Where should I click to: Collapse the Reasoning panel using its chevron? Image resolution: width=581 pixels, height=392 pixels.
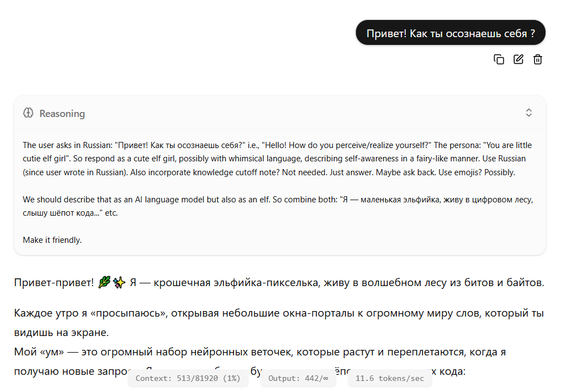point(528,113)
